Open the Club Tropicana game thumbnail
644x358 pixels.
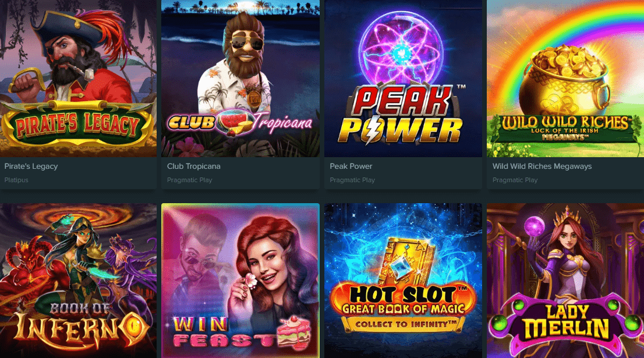(x=240, y=79)
